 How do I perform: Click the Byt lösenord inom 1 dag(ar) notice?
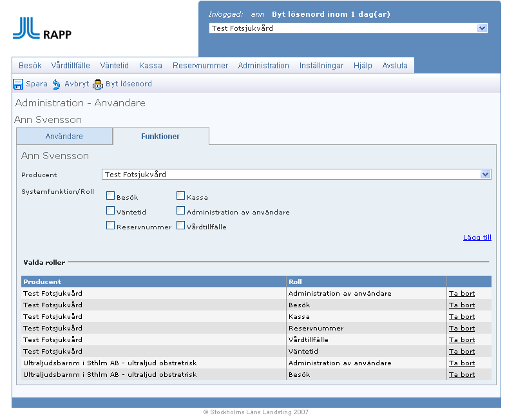pyautogui.click(x=330, y=14)
